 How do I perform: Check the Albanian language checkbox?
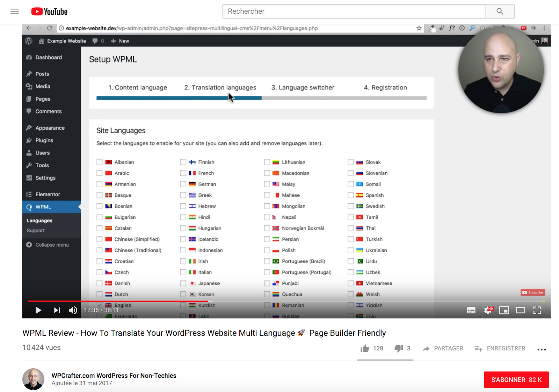[100, 162]
